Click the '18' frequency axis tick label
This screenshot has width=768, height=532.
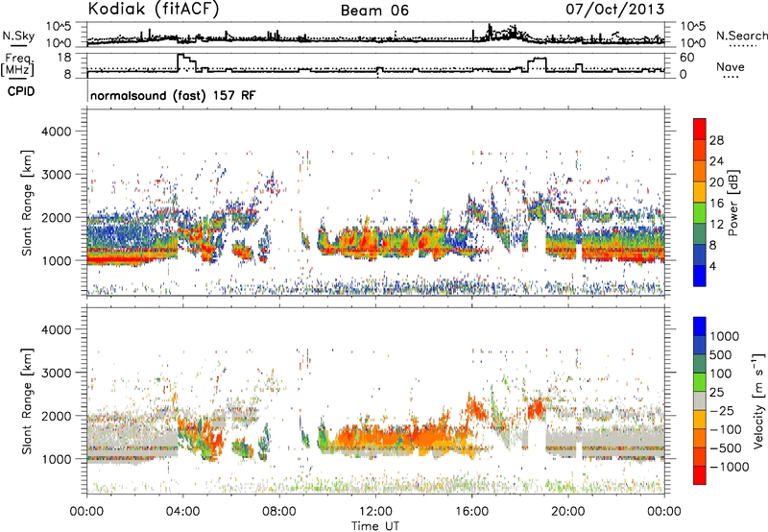(64, 58)
